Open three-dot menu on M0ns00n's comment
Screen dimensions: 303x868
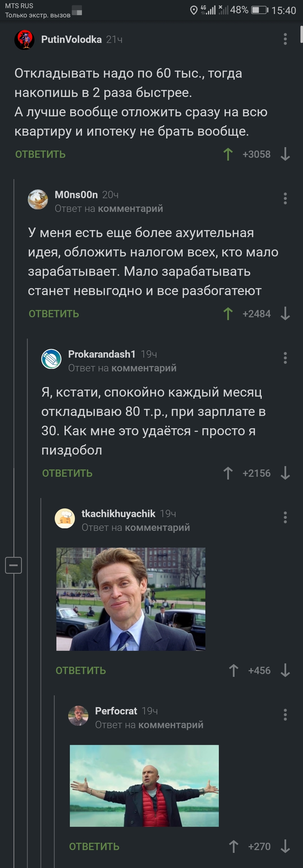click(285, 198)
